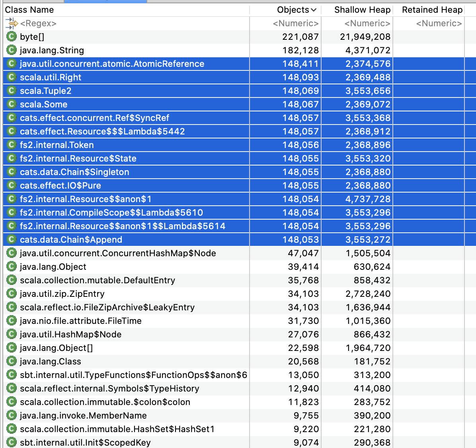The image size is (476, 448).
Task: Click the java.lang.String class icon
Action: [12, 50]
